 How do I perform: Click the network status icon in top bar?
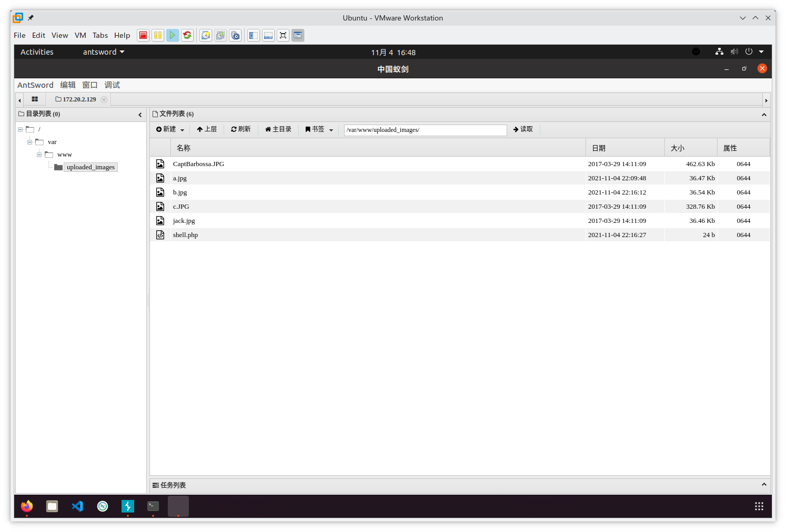(719, 52)
